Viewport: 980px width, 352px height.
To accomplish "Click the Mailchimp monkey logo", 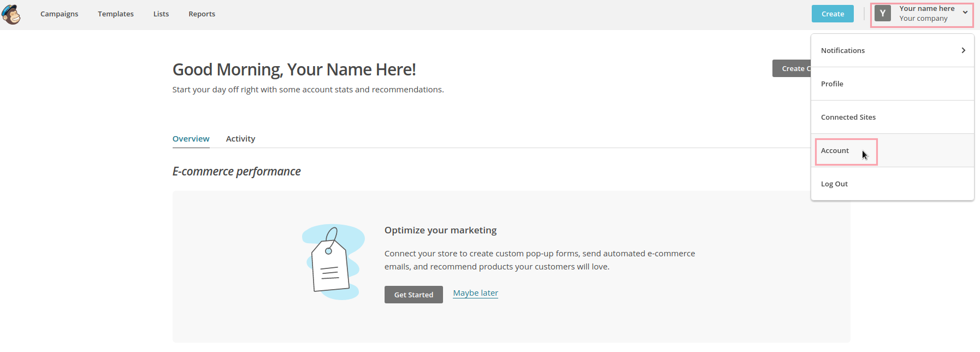I will 11,14.
